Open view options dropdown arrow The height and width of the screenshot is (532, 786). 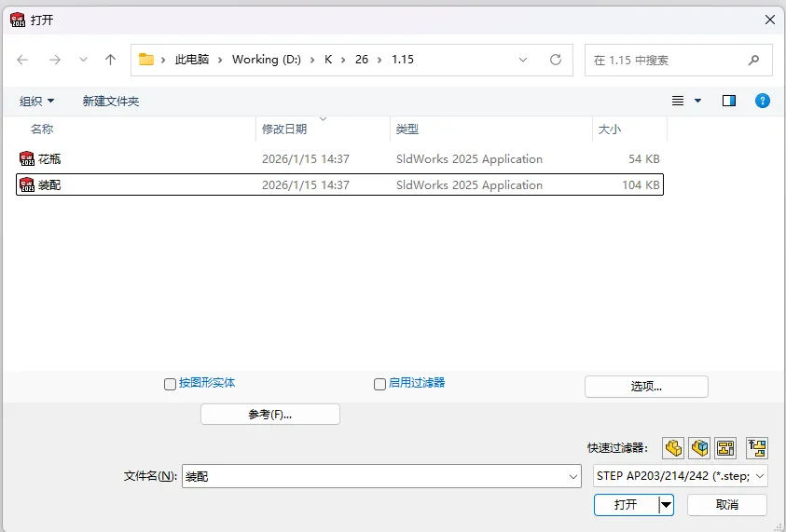697,101
